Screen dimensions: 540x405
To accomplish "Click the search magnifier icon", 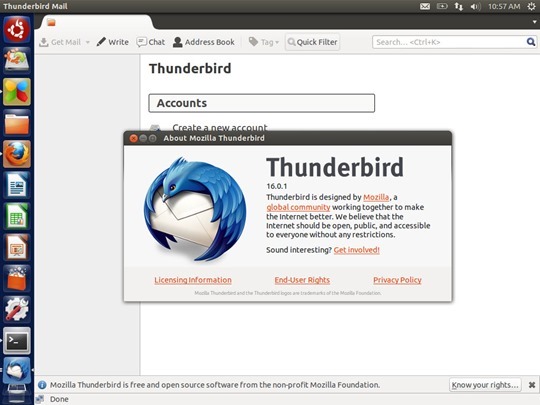I will click(x=531, y=42).
